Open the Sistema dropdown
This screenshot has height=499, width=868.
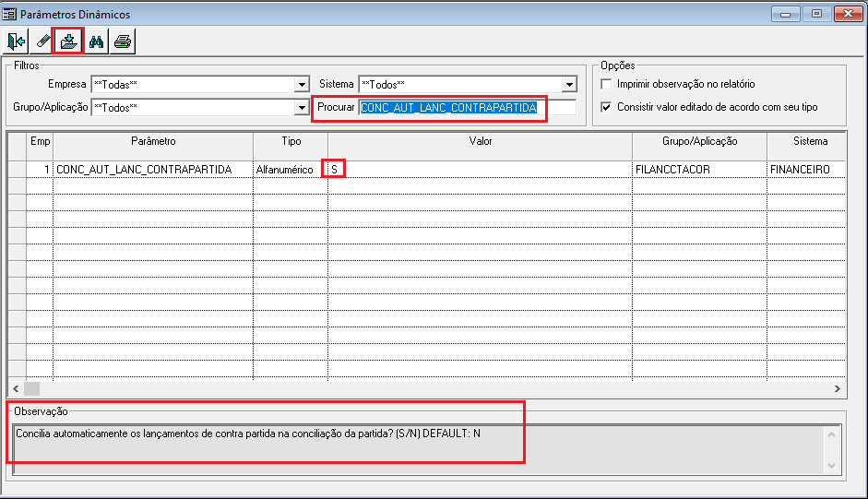[x=569, y=84]
